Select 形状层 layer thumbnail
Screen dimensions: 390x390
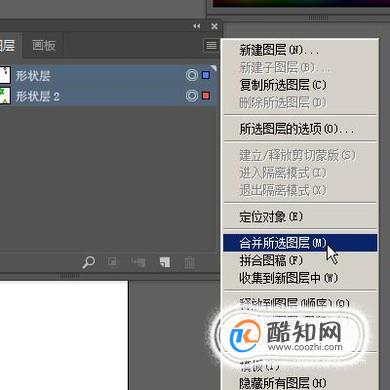pos(5,75)
